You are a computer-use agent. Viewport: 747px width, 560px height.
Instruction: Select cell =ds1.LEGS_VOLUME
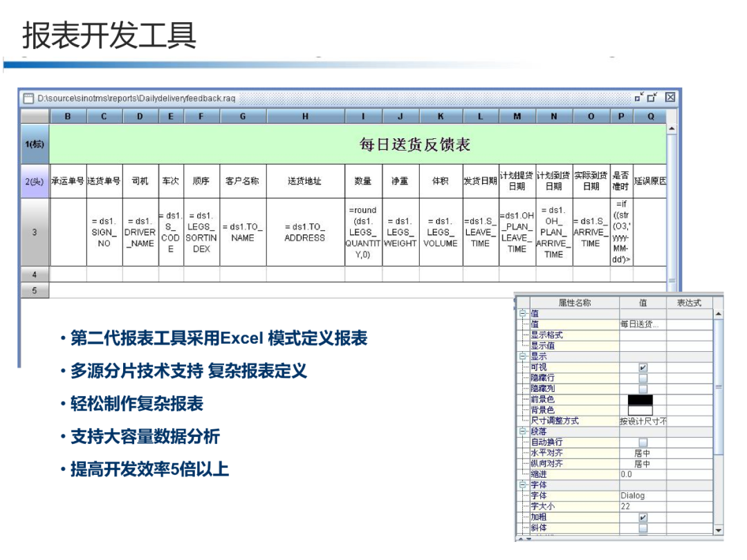click(441, 232)
